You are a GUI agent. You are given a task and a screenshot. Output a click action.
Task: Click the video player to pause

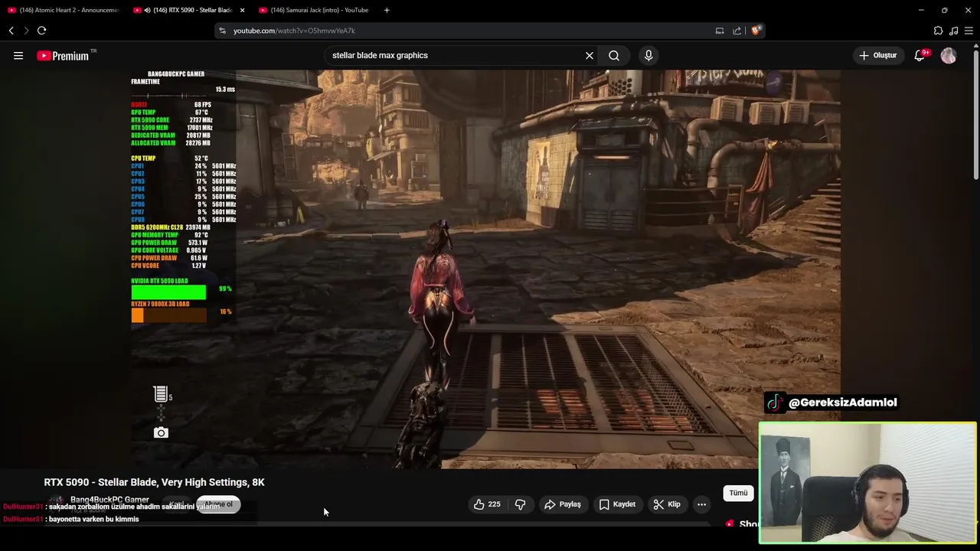(x=485, y=269)
